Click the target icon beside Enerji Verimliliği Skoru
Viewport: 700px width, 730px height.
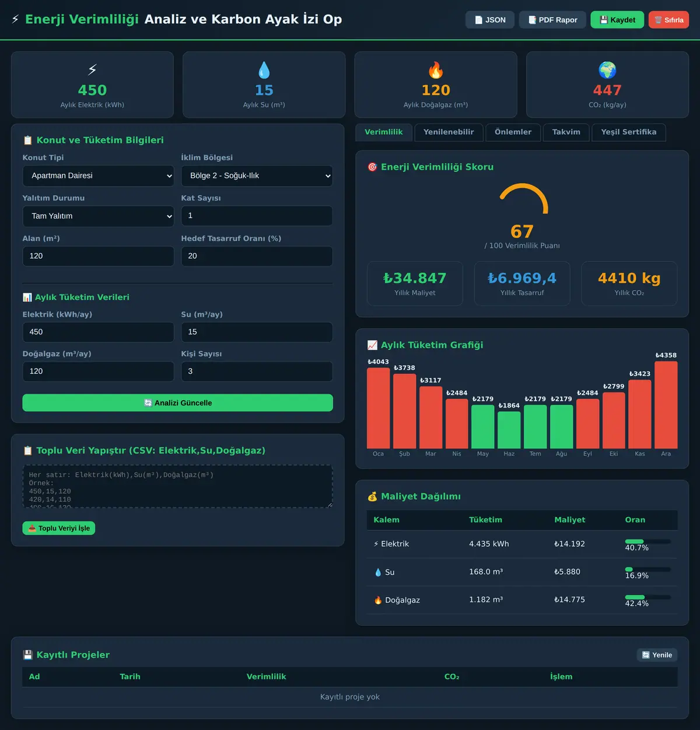click(372, 167)
